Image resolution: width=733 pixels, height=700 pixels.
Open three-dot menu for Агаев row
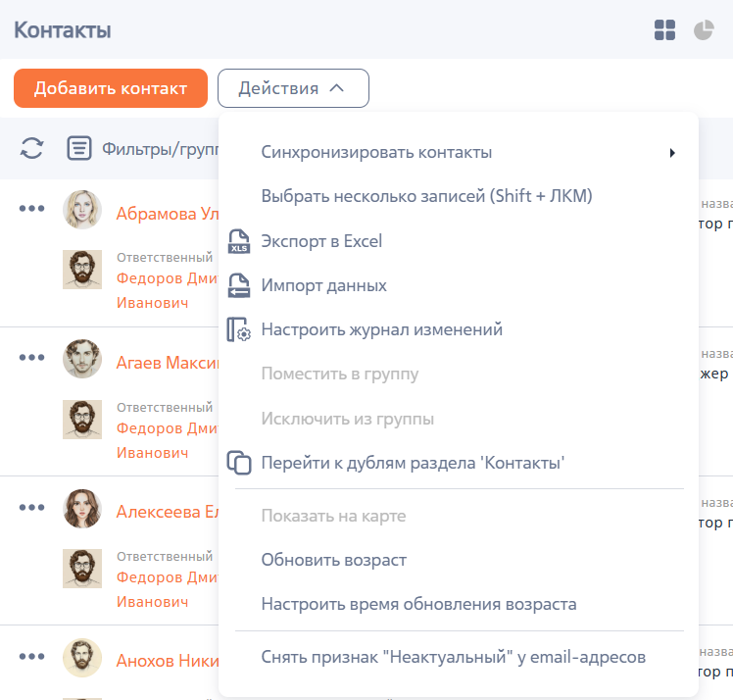(x=31, y=357)
